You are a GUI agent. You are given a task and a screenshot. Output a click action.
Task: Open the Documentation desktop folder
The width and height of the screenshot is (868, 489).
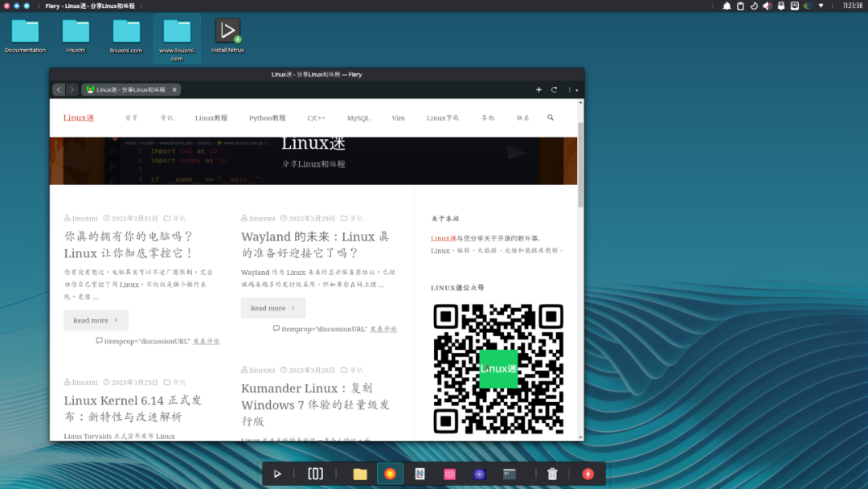(x=26, y=36)
